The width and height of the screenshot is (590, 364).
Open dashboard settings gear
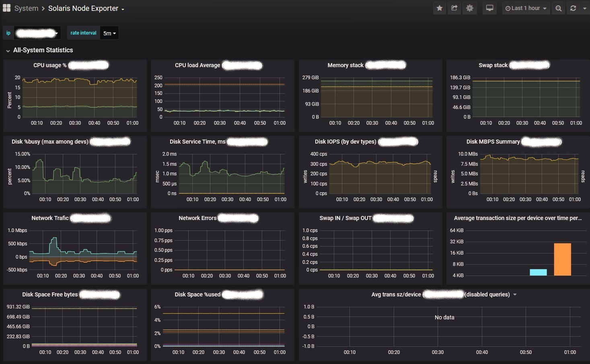pyautogui.click(x=470, y=8)
